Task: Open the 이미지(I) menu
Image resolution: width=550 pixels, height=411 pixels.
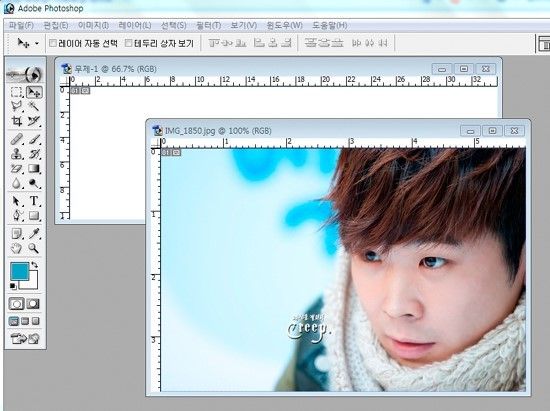Action: pyautogui.click(x=93, y=26)
